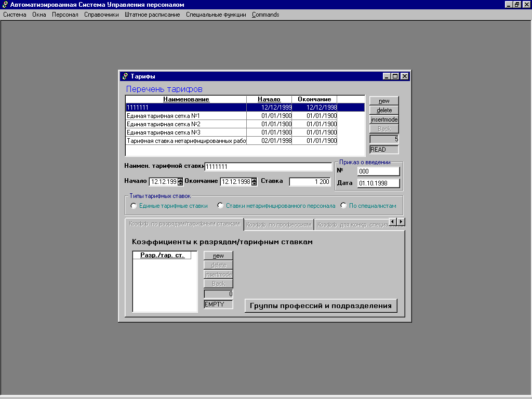Screen dimensions: 532x399
Task: Select the Единые тарифные ставки radio button
Action: tap(134, 206)
